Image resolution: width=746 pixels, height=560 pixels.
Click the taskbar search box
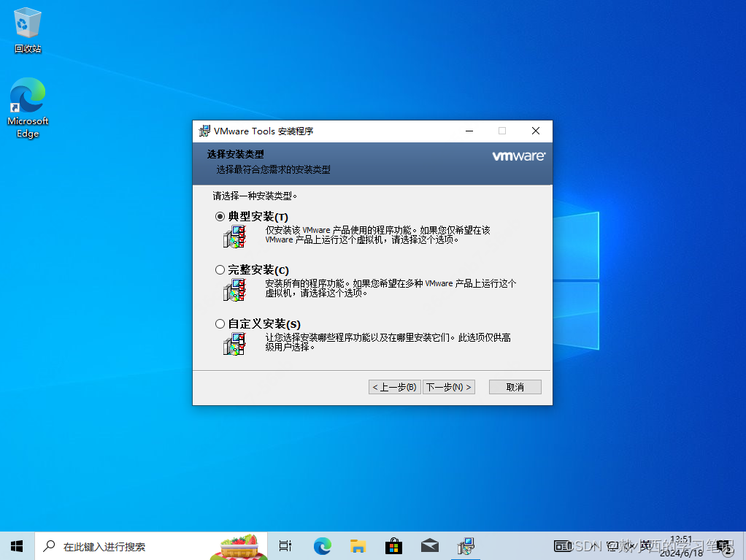(151, 546)
